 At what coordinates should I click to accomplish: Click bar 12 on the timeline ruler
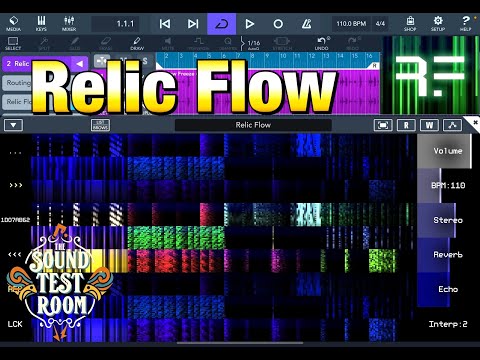coord(311,56)
